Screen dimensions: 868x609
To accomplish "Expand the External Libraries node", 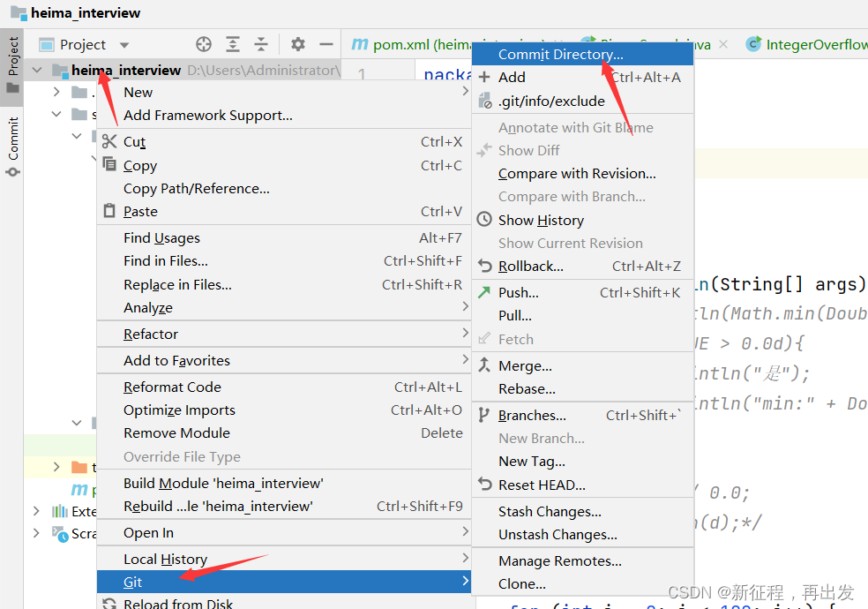I will click(x=36, y=510).
